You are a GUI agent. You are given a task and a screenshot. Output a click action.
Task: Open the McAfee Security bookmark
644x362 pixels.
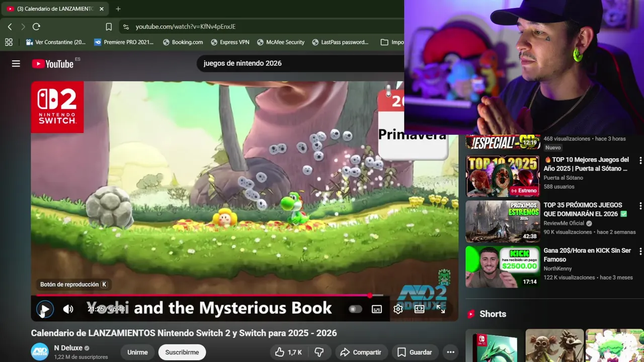click(x=281, y=42)
